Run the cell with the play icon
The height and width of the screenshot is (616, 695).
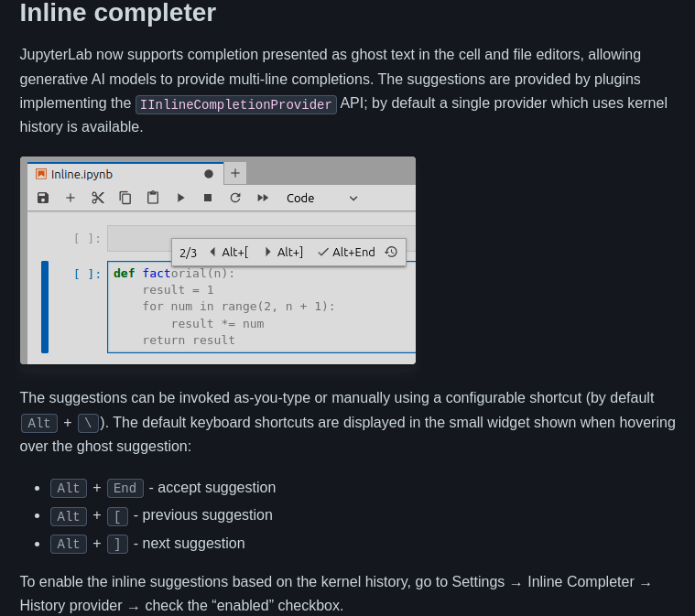point(180,198)
